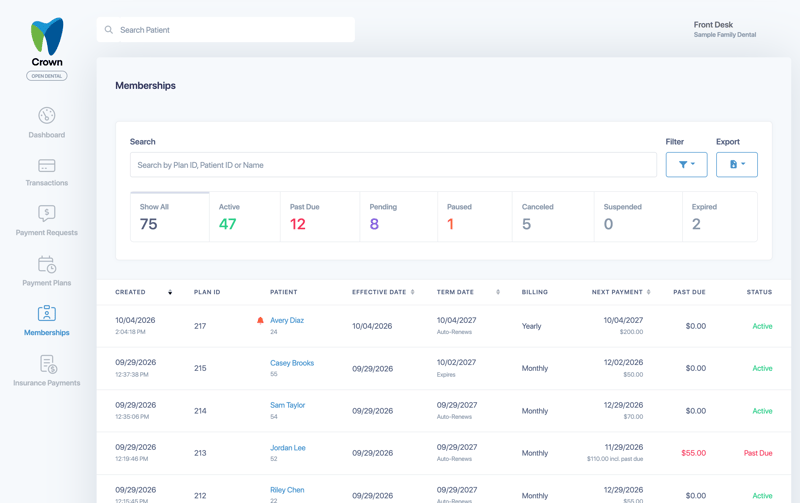The width and height of the screenshot is (800, 503).
Task: Select the Suspended 0 tab
Action: [638, 216]
